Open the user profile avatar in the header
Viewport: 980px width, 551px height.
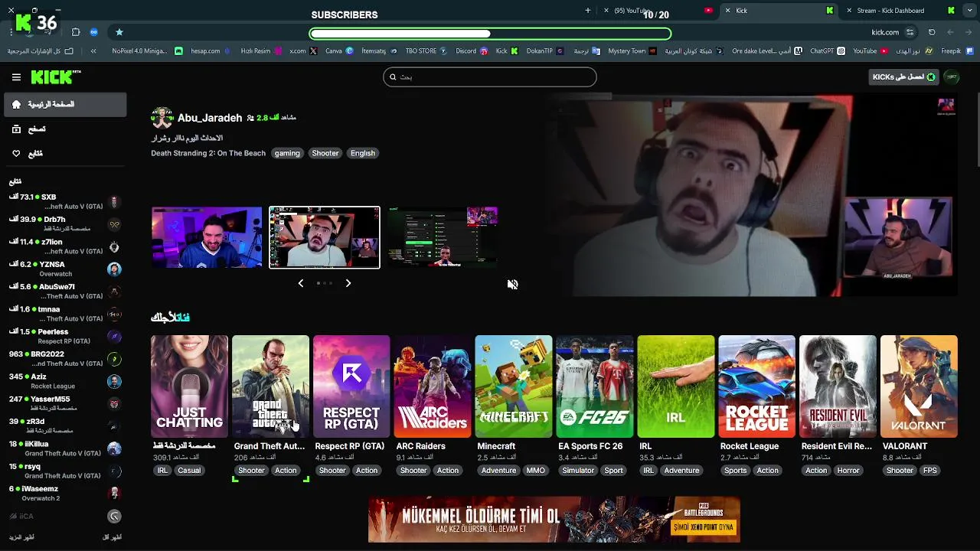(952, 77)
